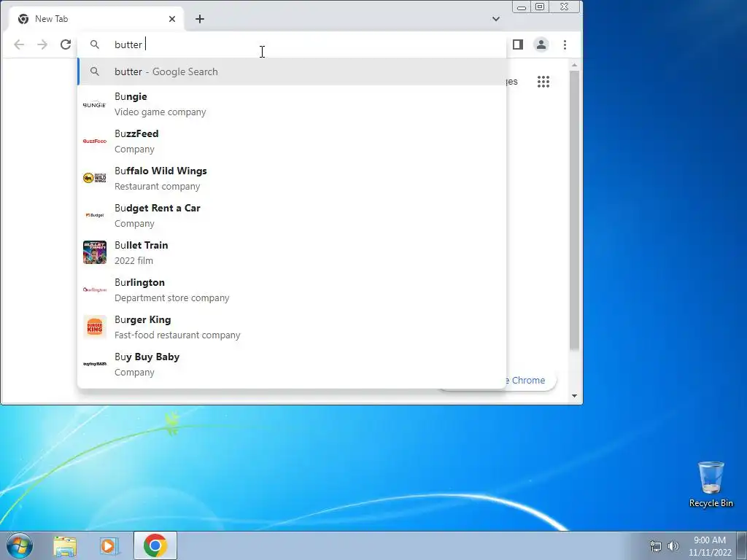
Task: Open the Chrome side panel icon
Action: 518,44
